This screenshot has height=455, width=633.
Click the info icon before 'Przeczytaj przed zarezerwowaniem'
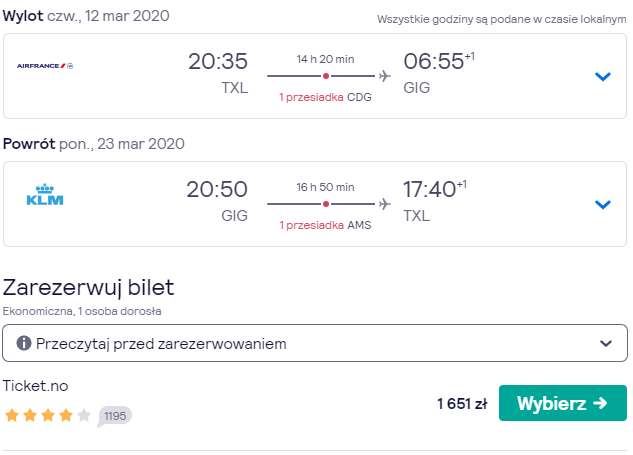(x=24, y=344)
